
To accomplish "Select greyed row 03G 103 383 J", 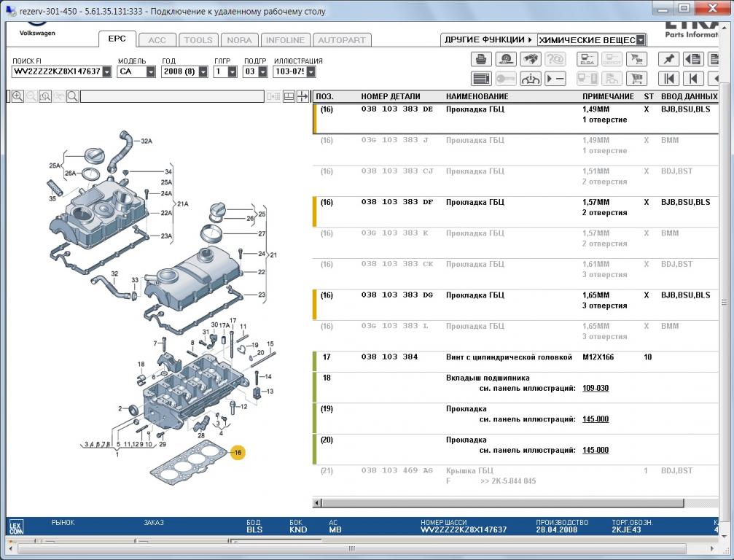I will 516,149.
